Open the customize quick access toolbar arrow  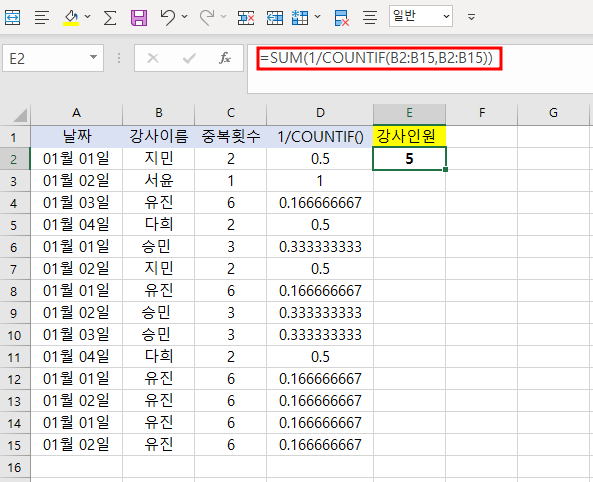[471, 17]
